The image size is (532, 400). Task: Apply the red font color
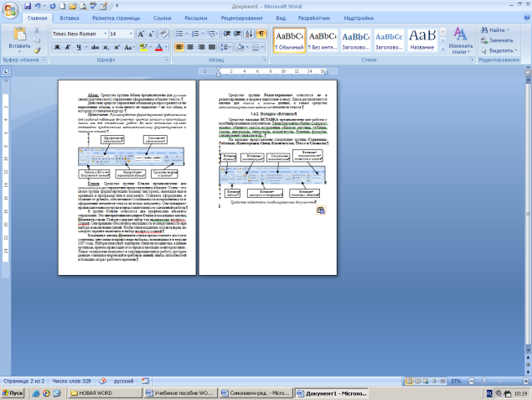(159, 47)
